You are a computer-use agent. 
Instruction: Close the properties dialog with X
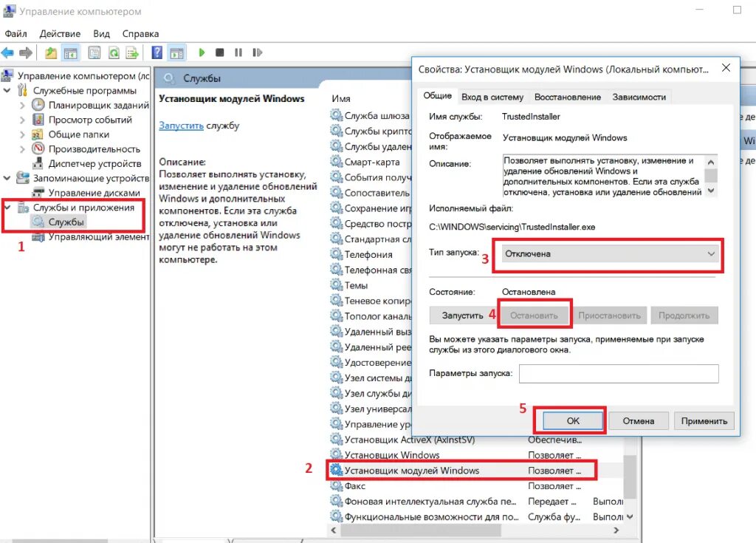point(726,68)
